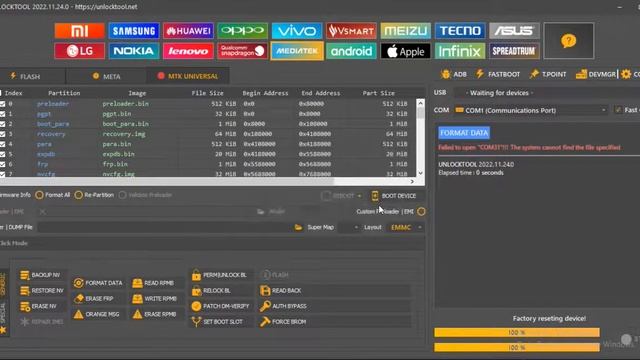Open the T.Point tool

click(x=548, y=74)
